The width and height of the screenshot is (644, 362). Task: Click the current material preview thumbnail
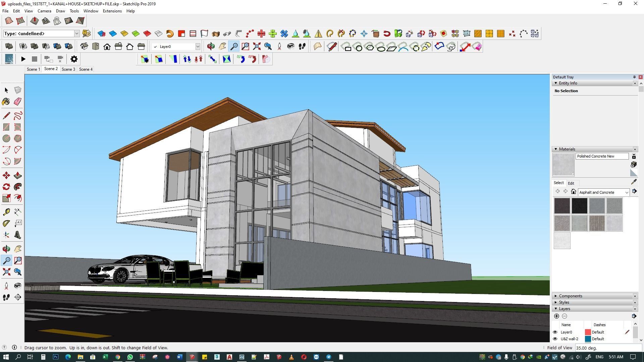(563, 165)
